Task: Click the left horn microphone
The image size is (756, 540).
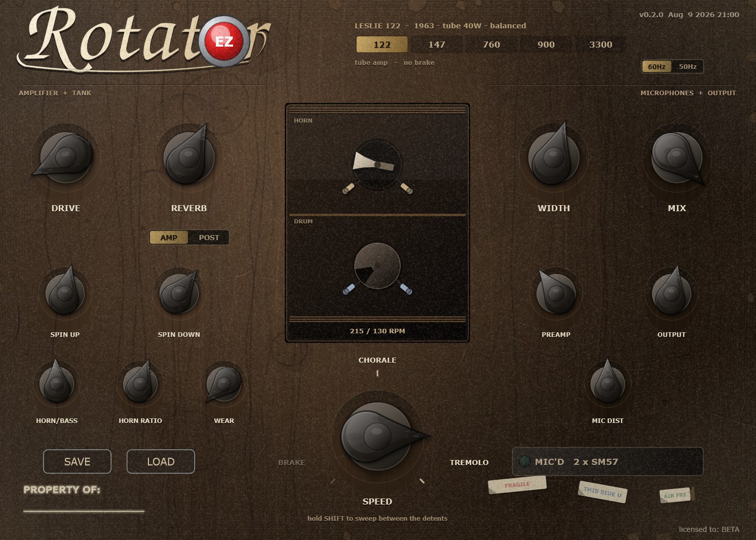Action: [x=349, y=188]
